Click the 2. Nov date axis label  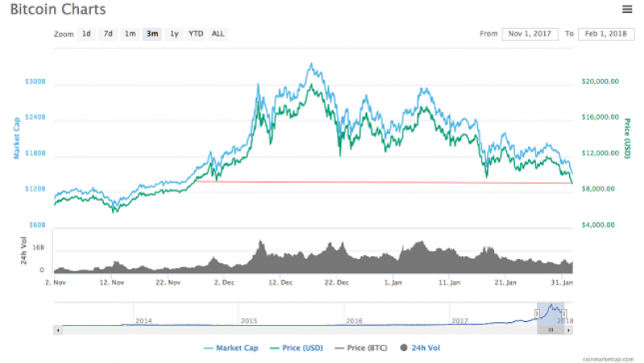coord(56,283)
